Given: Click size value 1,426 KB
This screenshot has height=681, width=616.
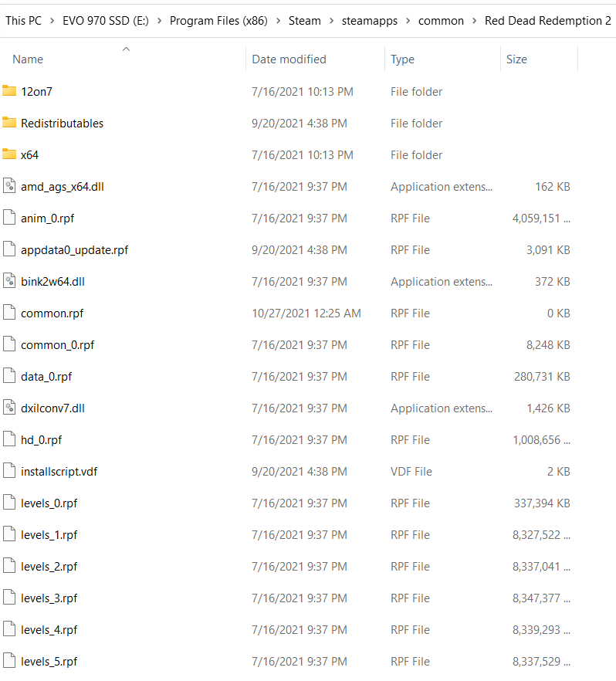Looking at the screenshot, I should point(548,408).
